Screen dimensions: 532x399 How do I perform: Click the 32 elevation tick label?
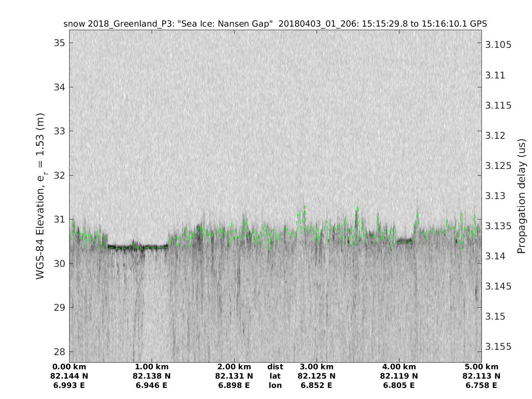point(59,175)
